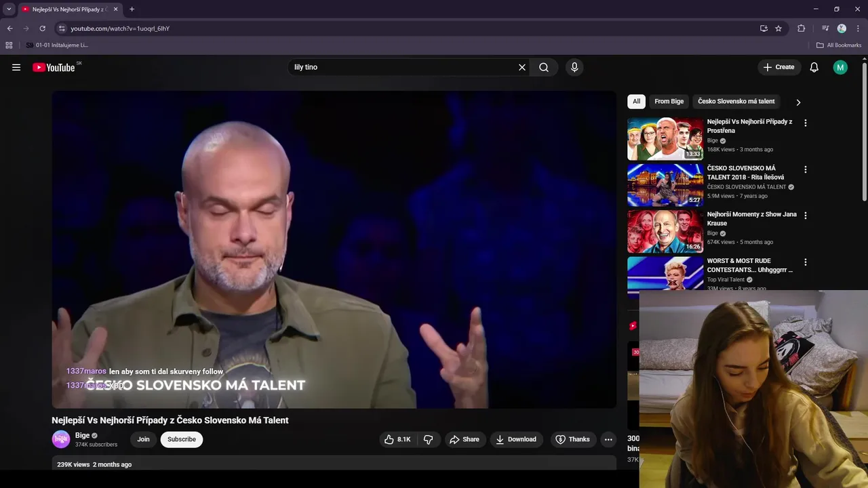Screen dimensions: 868x488
Task: Reload the page
Action: [42, 28]
